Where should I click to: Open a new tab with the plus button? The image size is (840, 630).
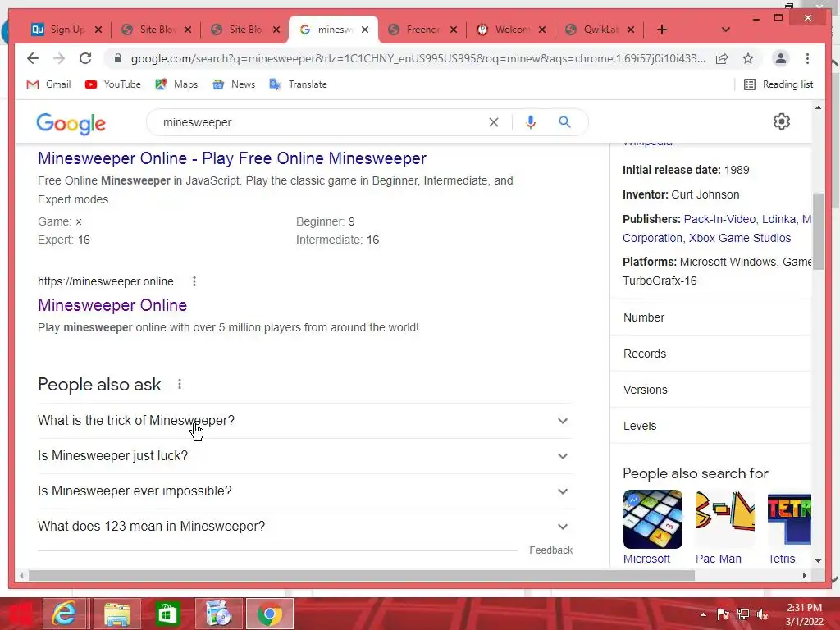662,30
